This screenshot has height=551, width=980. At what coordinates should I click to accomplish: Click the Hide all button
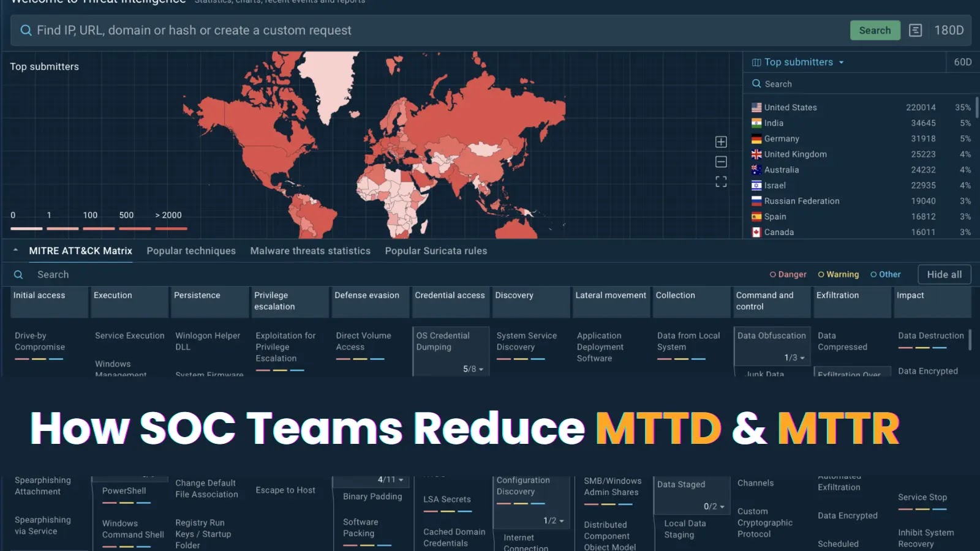(x=944, y=274)
